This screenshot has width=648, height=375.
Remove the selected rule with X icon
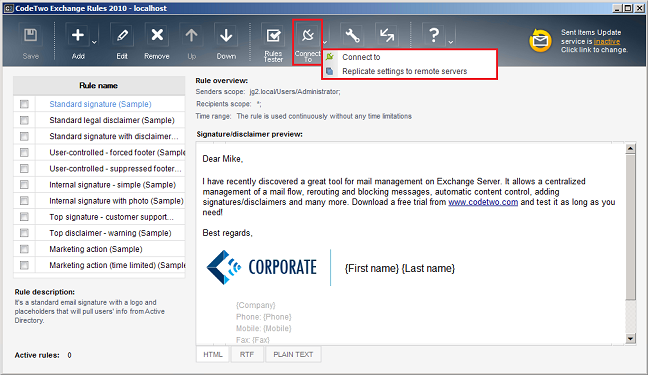point(157,35)
